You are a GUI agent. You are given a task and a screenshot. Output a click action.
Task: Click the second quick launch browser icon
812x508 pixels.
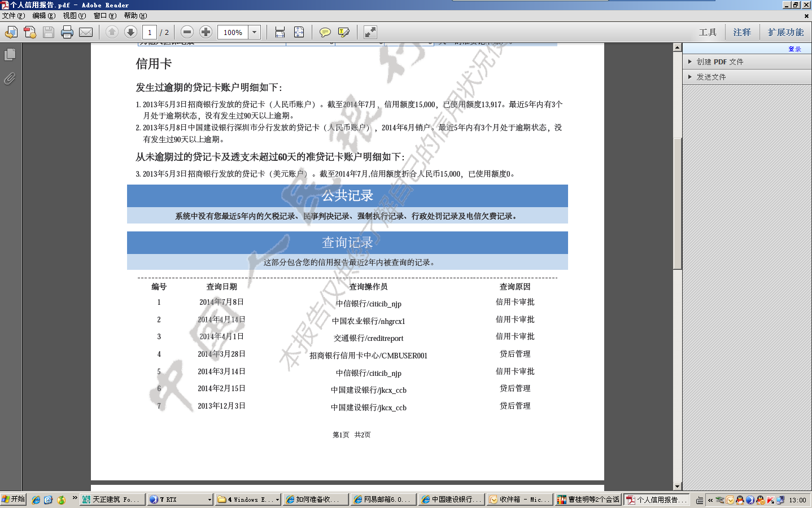coord(48,500)
